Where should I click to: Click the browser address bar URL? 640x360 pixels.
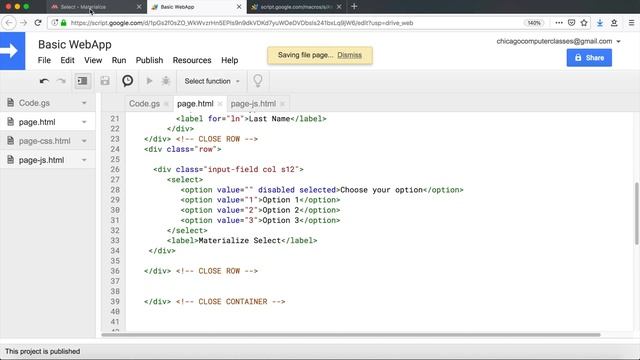point(242,23)
